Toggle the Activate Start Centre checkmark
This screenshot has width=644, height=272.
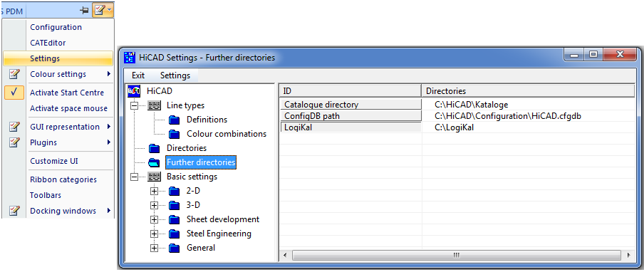click(14, 93)
